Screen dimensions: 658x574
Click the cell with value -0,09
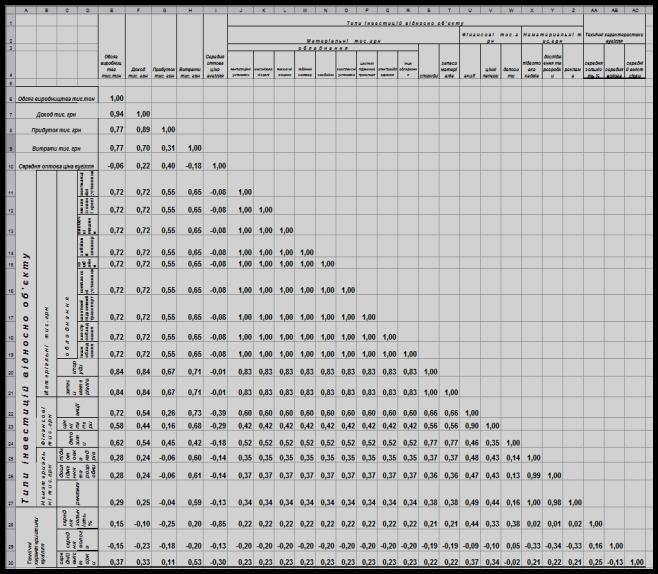(x=470, y=541)
